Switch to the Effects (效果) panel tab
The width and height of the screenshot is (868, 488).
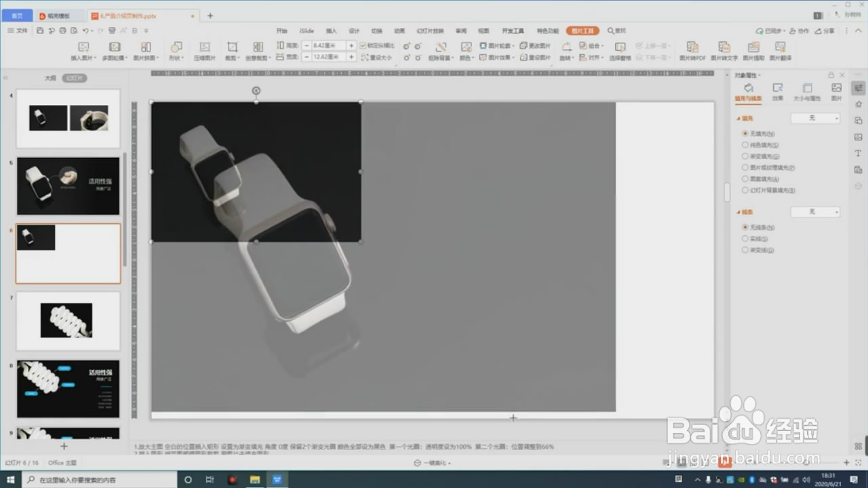pyautogui.click(x=778, y=92)
